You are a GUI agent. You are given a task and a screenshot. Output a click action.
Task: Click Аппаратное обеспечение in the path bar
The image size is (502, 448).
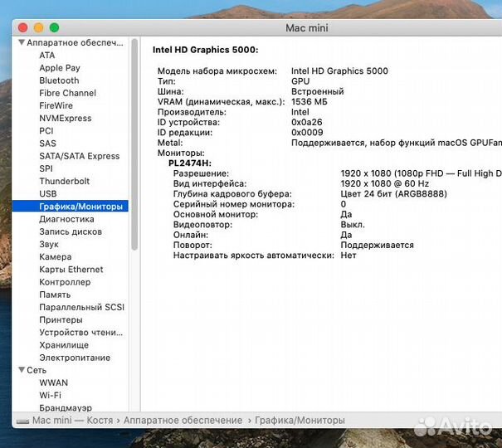[183, 420]
